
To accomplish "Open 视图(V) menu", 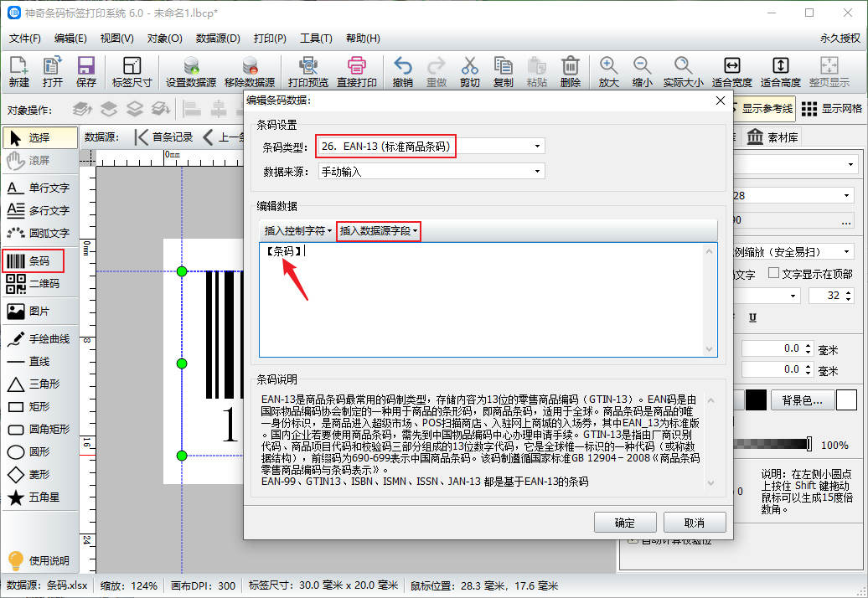I will point(116,39).
